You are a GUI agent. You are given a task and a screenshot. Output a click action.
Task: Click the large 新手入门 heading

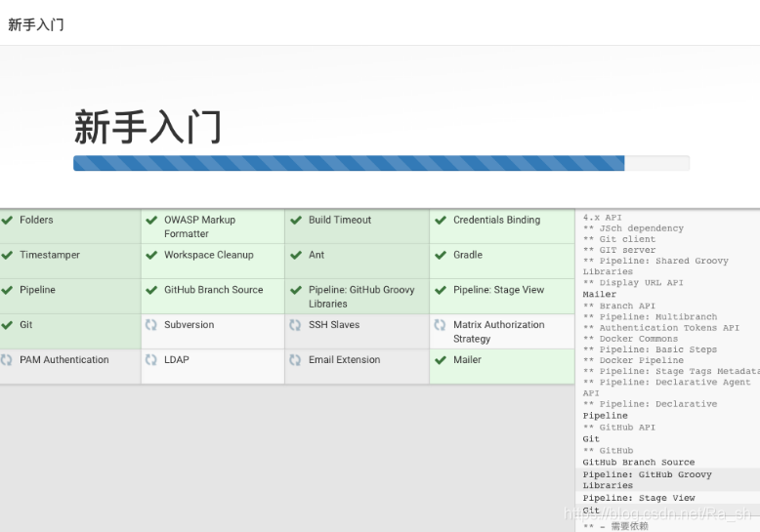tap(148, 127)
